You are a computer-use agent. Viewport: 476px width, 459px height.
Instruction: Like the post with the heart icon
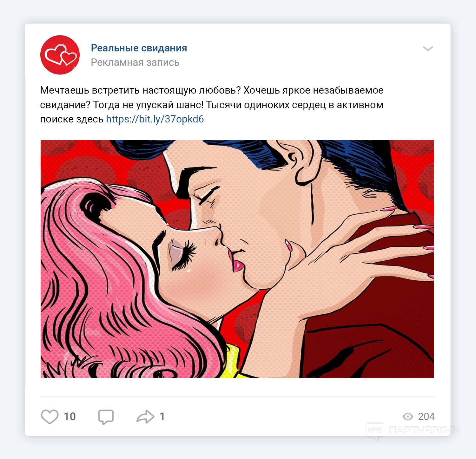tap(50, 416)
